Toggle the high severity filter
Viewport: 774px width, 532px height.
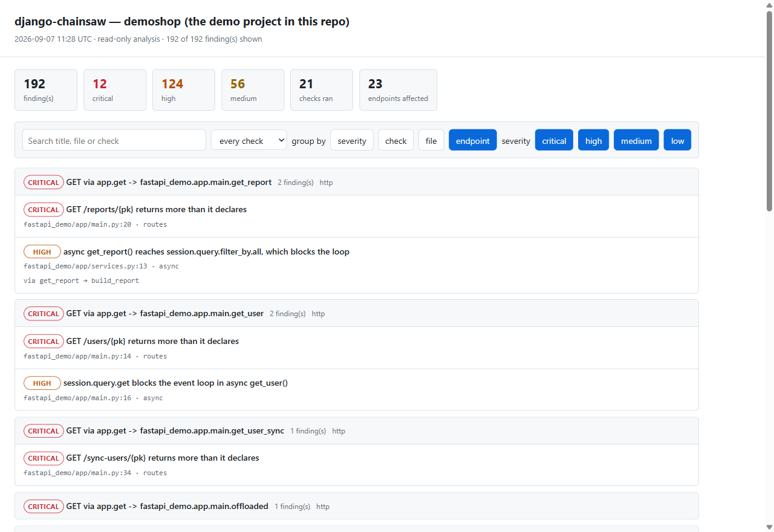point(594,140)
